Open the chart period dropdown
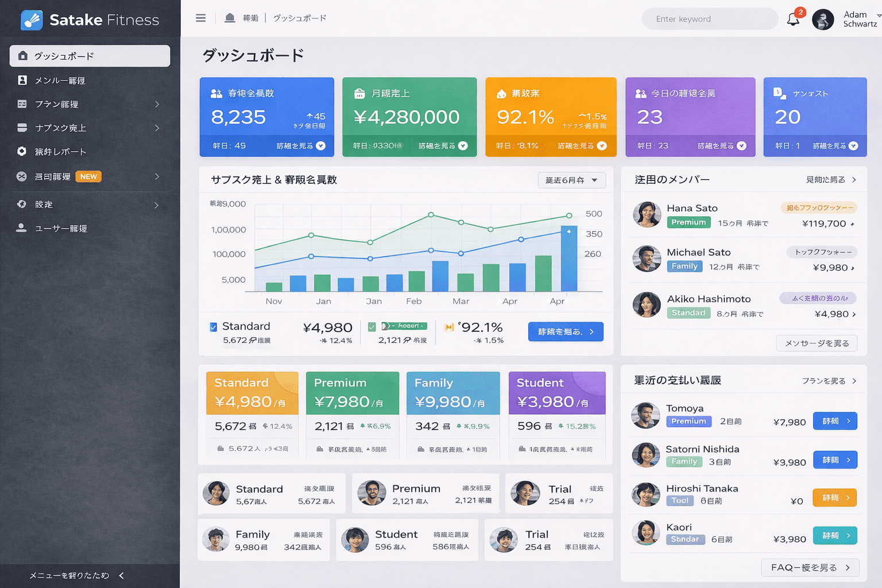Screen dimensions: 882x588 pyautogui.click(x=571, y=180)
